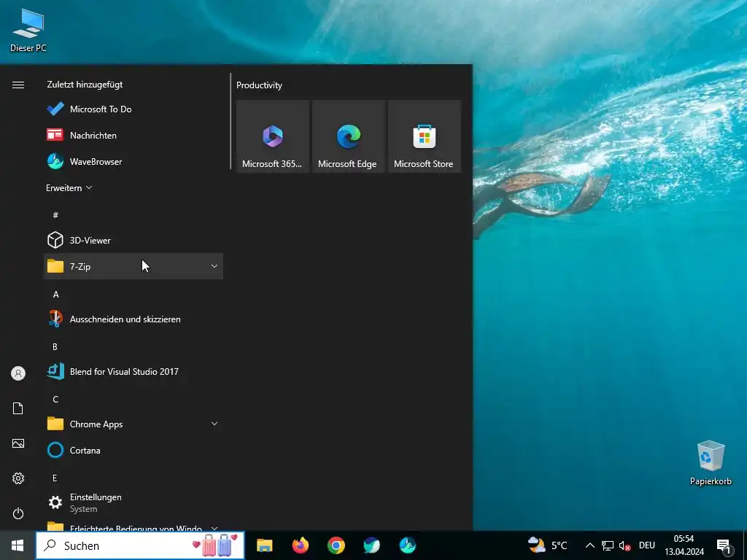
Task: Open File Explorer from the taskbar
Action: [x=264, y=545]
